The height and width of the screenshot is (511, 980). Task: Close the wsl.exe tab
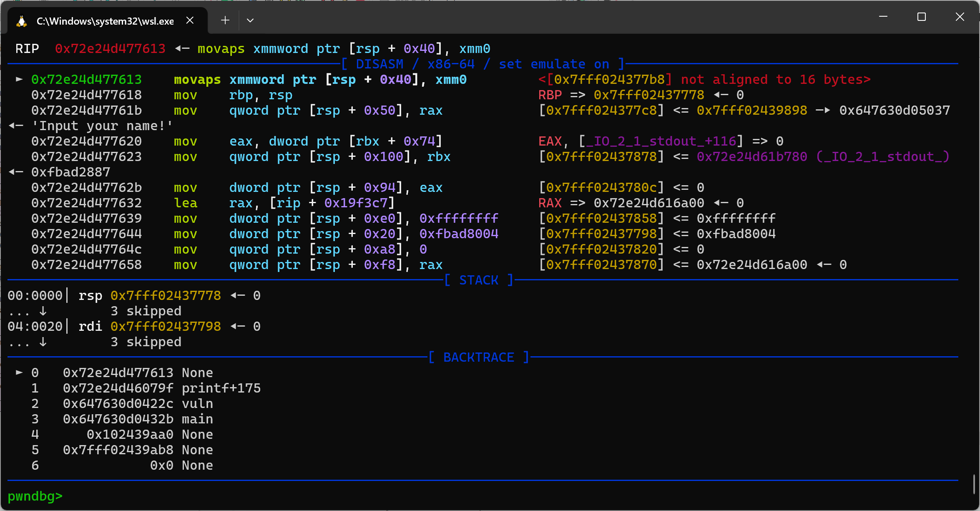tap(190, 20)
